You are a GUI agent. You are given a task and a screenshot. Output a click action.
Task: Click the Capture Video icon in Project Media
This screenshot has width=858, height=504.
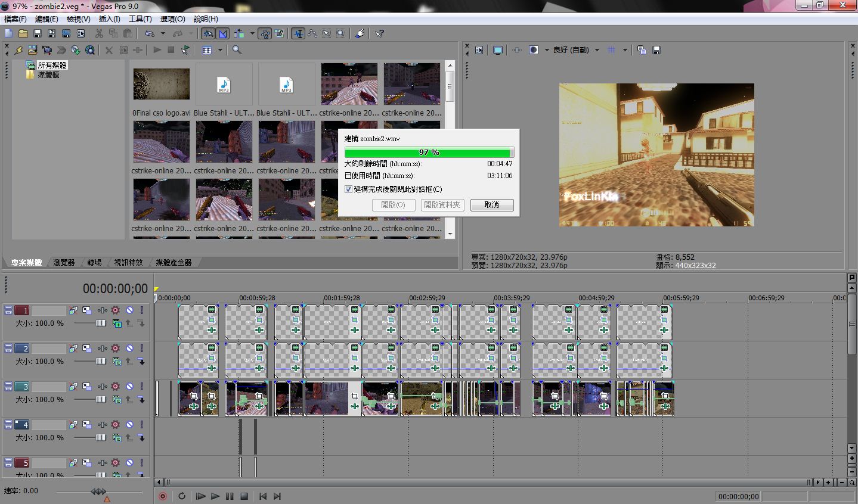pyautogui.click(x=47, y=50)
